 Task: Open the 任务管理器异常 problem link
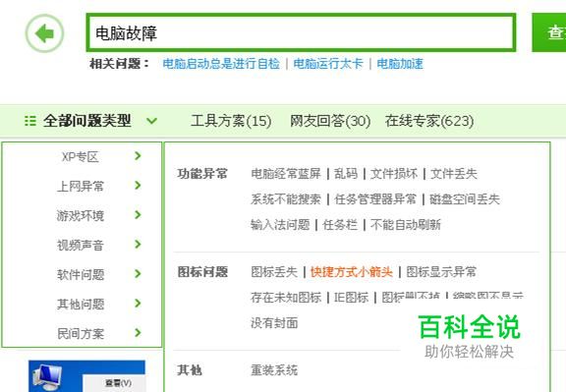tap(375, 199)
